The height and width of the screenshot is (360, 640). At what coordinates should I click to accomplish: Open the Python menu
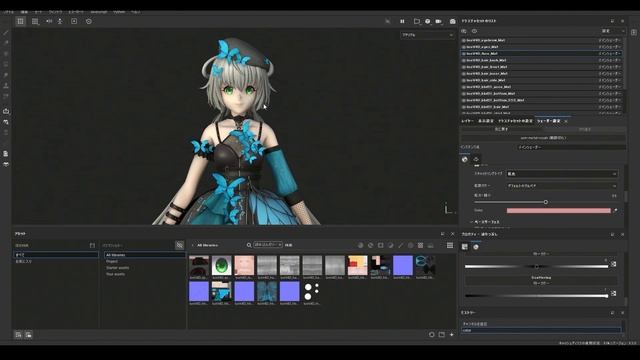point(119,12)
